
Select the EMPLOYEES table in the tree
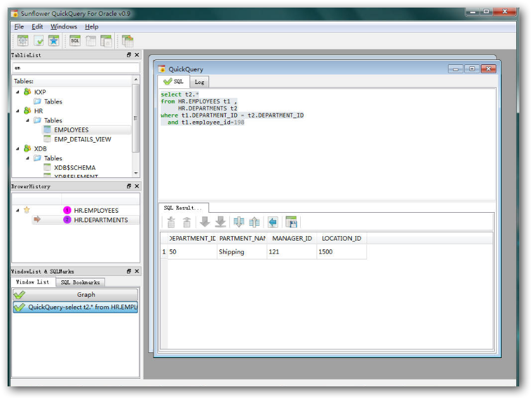tap(71, 130)
